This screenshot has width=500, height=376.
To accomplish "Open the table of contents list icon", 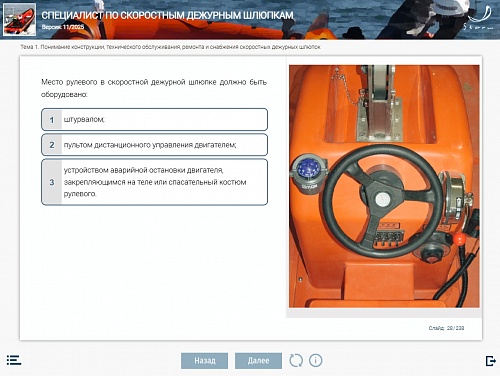I will click(14, 360).
